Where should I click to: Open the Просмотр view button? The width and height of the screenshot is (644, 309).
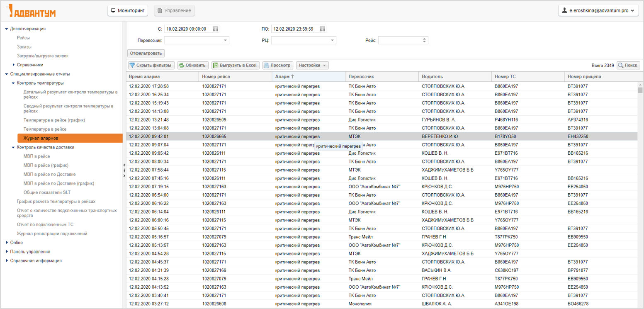(x=278, y=66)
